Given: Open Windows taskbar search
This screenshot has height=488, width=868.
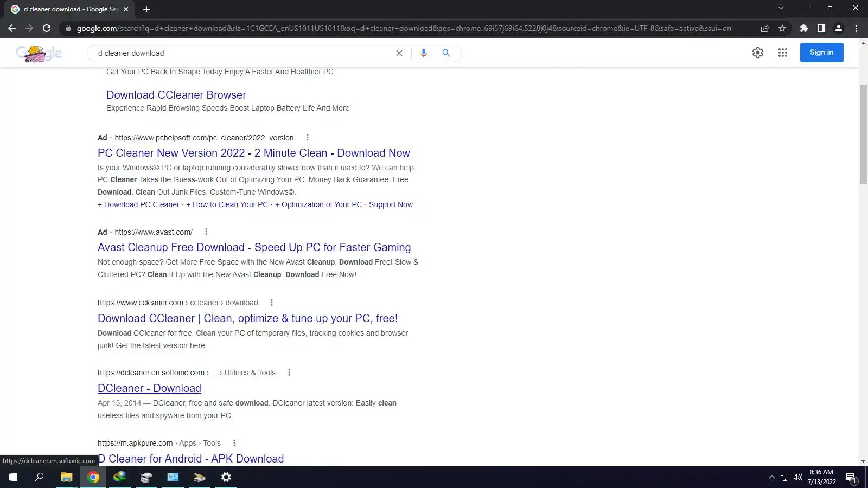Looking at the screenshot, I should pos(39,477).
